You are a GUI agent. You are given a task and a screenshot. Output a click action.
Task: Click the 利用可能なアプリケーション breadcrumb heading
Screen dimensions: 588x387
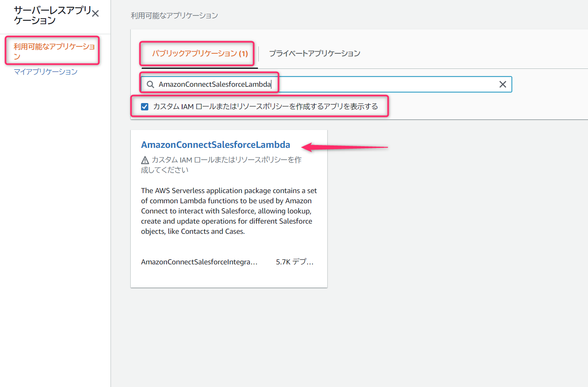tap(174, 15)
